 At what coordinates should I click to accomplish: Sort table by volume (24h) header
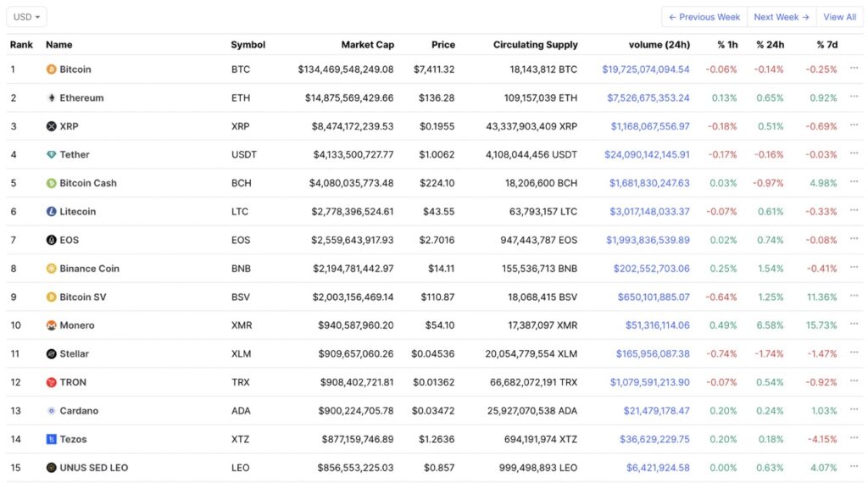(659, 45)
